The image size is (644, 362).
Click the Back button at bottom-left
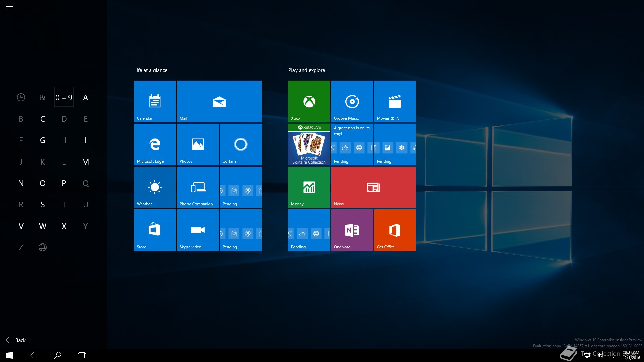point(16,340)
